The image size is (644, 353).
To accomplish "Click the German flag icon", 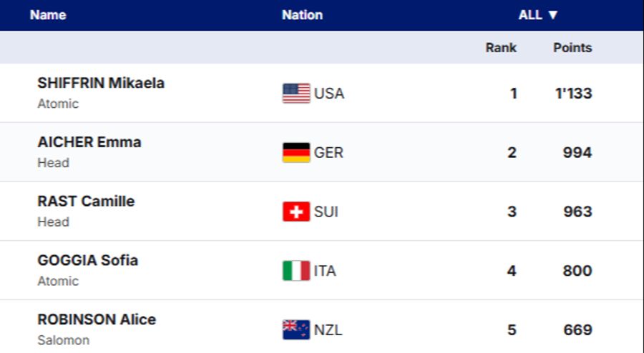I will (x=296, y=153).
